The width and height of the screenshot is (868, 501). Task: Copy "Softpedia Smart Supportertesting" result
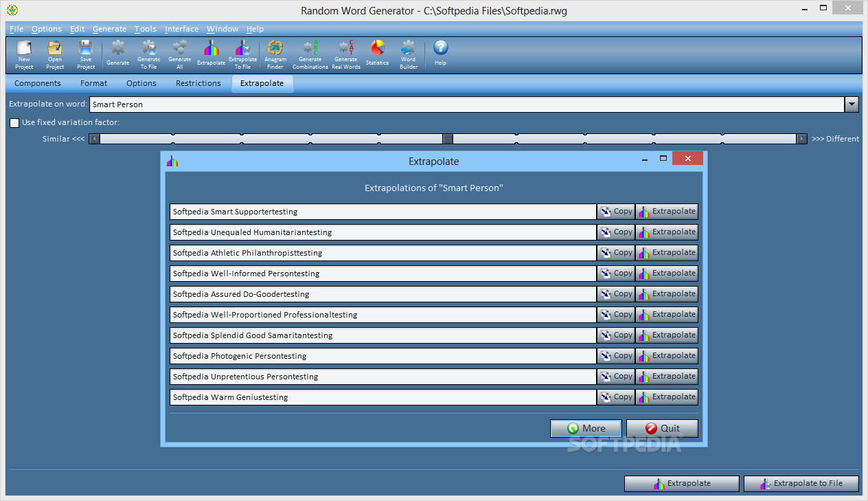[x=616, y=212]
